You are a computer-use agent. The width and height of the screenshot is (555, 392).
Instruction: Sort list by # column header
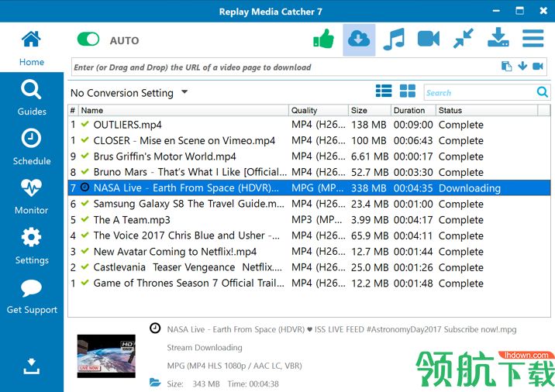(73, 110)
